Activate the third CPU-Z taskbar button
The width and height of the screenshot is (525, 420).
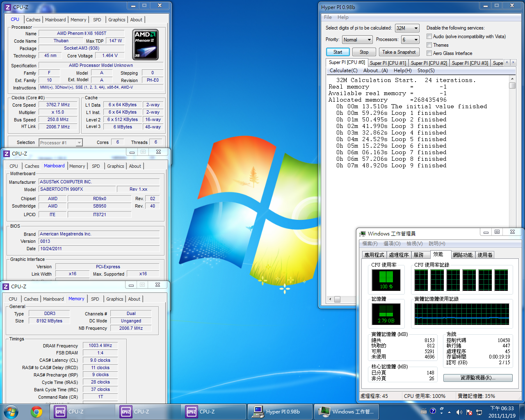click(214, 412)
